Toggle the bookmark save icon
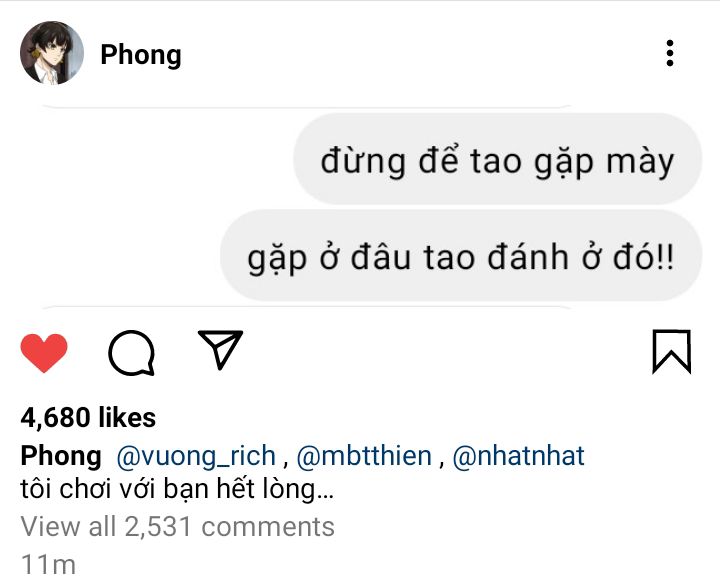 pos(672,352)
